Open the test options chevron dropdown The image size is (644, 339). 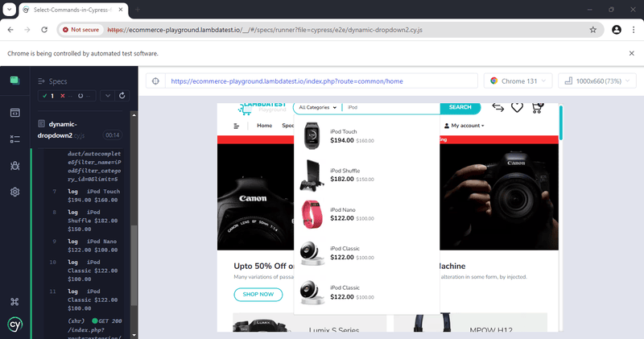[x=108, y=96]
